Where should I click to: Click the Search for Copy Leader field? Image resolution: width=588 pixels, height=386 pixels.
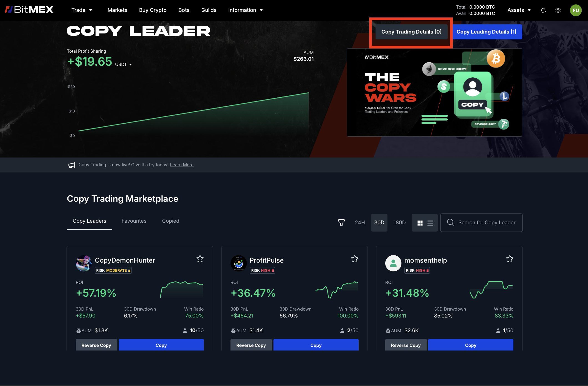point(486,223)
